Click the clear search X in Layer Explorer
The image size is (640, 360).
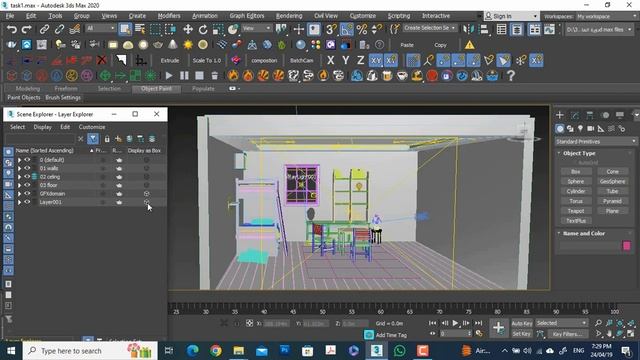80,139
